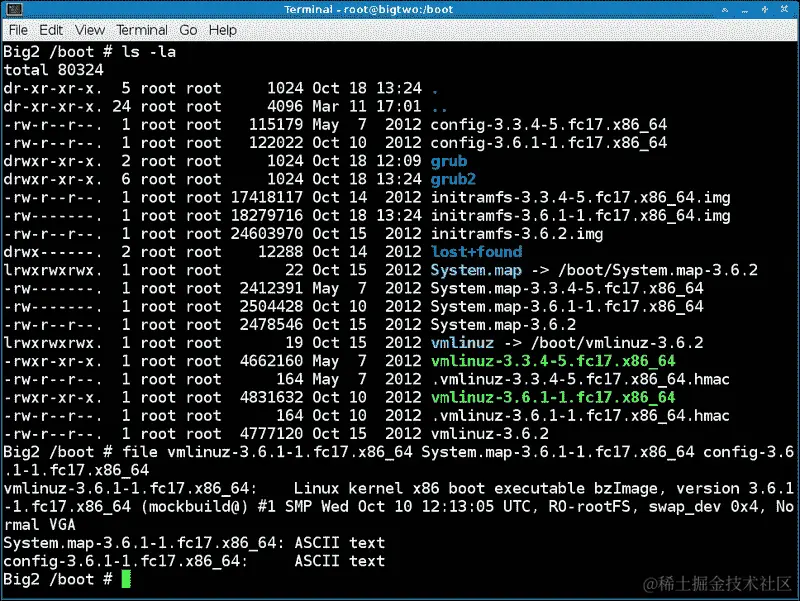The image size is (800, 601).
Task: Click file size '24603970'
Action: (267, 234)
